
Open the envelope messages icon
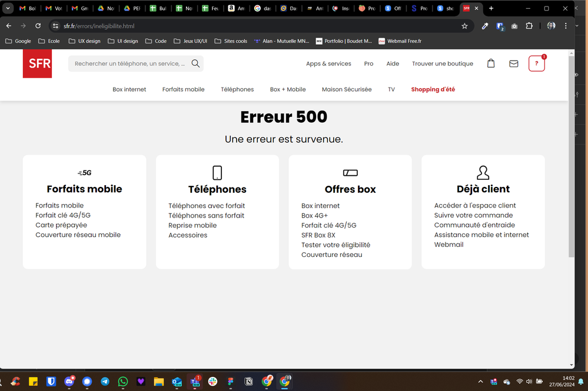[514, 64]
